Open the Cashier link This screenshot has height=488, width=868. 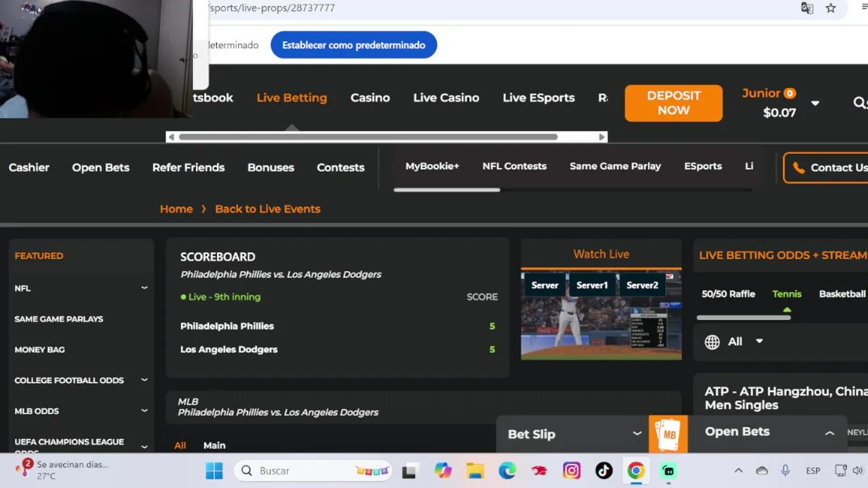29,167
